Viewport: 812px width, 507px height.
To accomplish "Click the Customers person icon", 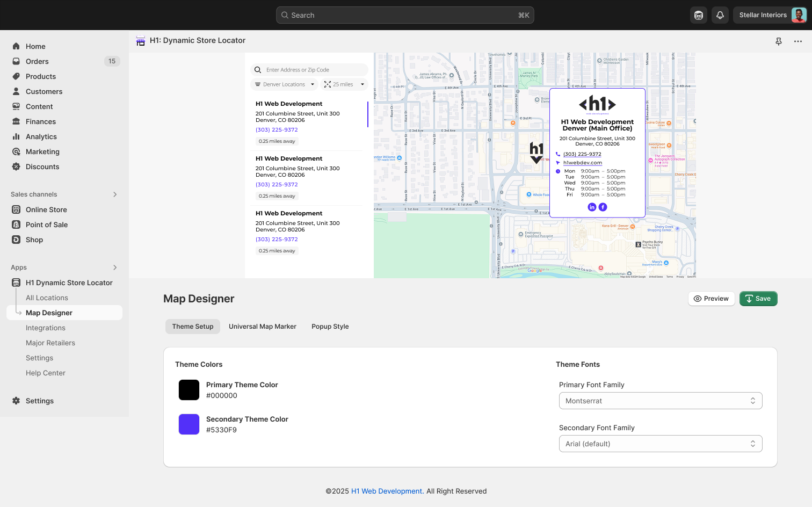I will coord(16,91).
